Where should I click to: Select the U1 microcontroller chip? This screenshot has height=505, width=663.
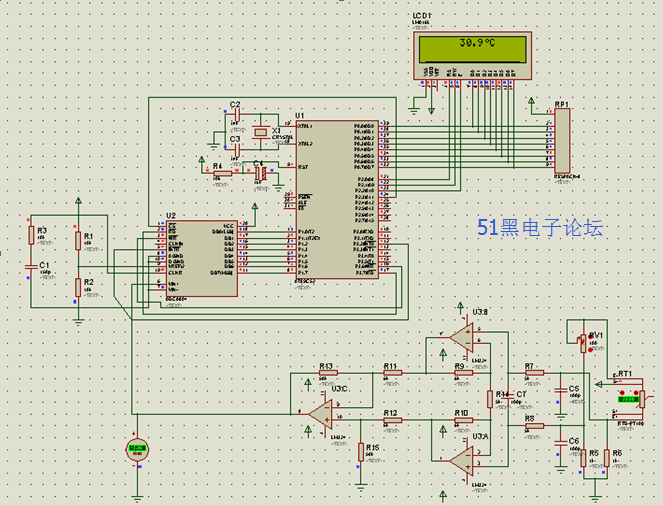click(x=336, y=200)
